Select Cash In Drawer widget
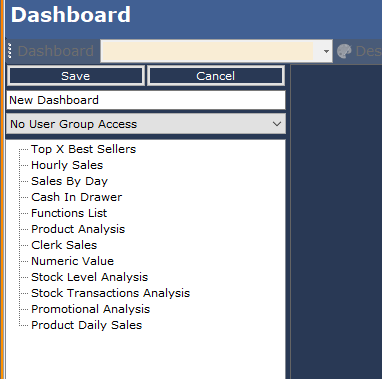 coord(76,197)
